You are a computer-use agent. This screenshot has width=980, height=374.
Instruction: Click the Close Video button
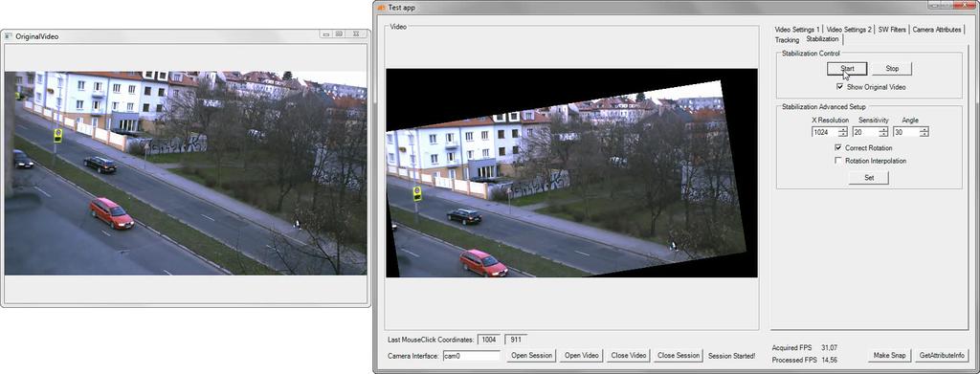point(628,355)
